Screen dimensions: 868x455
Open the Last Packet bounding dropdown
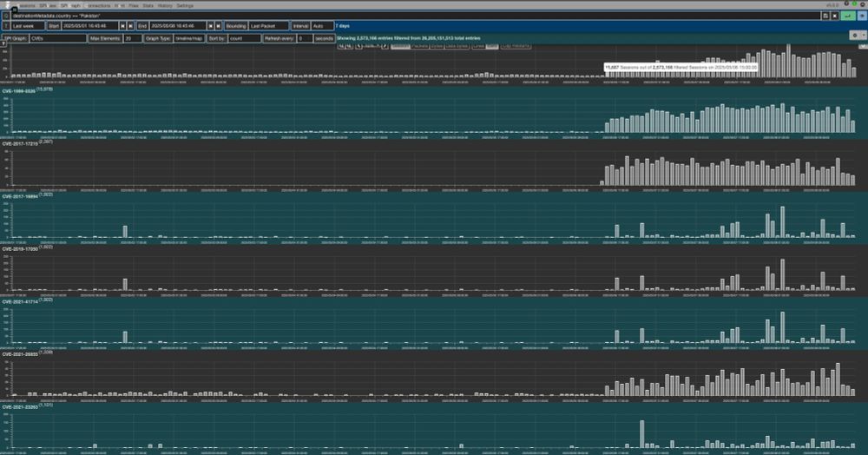click(x=268, y=26)
